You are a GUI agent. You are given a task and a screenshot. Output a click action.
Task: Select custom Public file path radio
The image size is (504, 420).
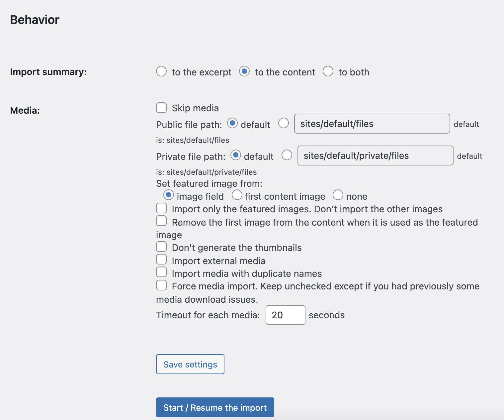point(284,123)
